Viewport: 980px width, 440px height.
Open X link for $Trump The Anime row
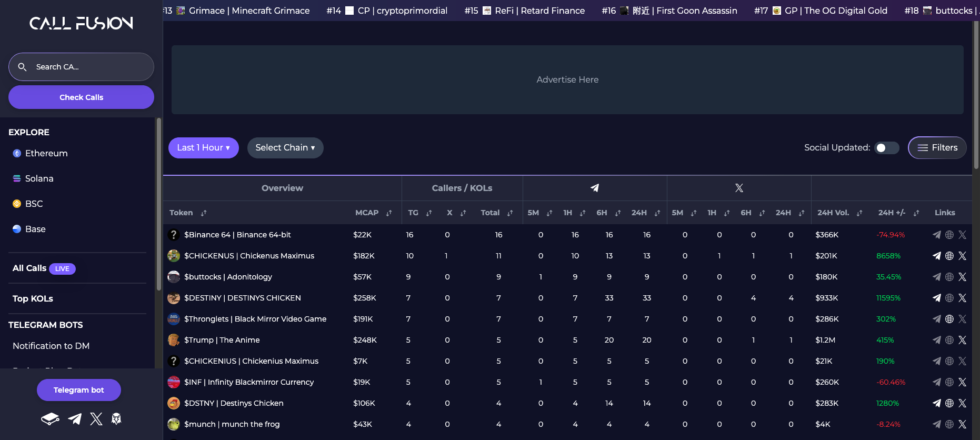click(963, 340)
